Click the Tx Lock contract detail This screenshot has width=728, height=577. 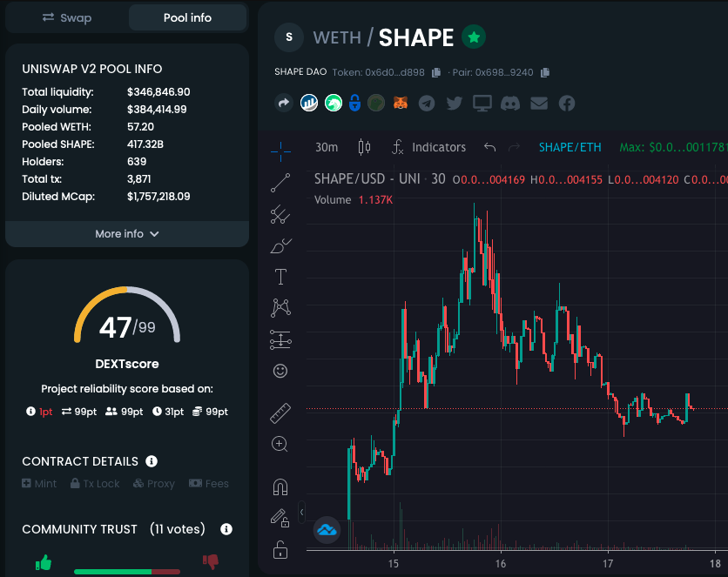coord(95,483)
